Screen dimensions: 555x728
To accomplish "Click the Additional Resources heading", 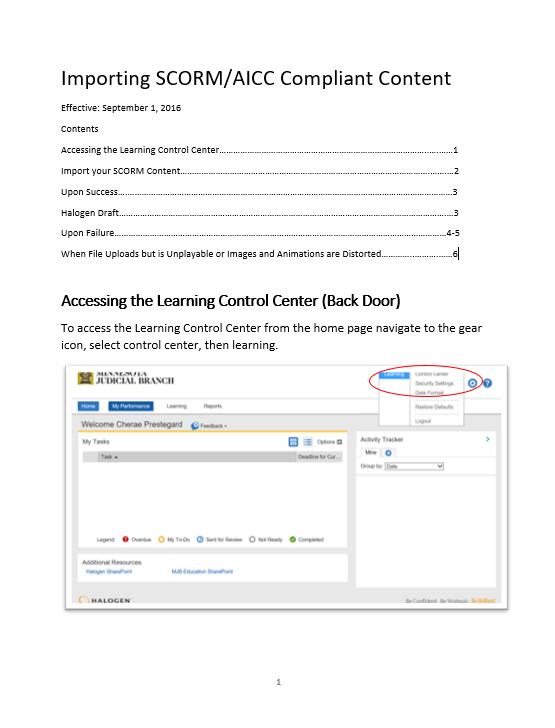I will pos(111,562).
